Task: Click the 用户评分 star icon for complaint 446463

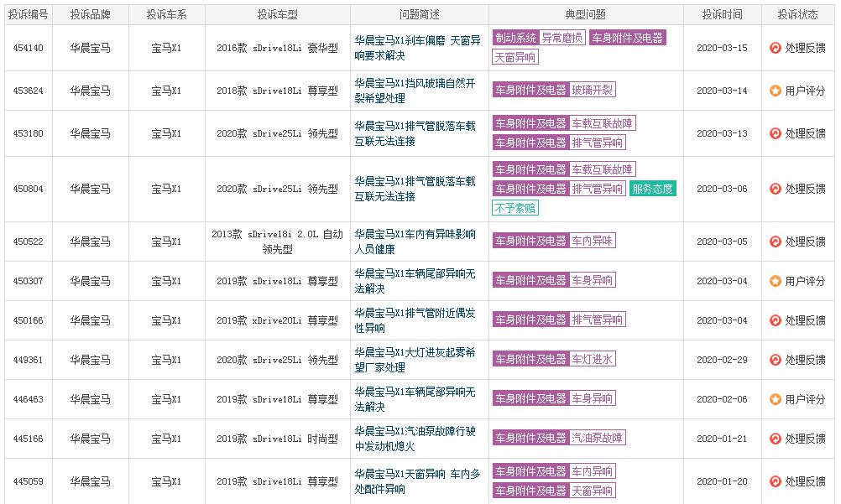Action: click(x=776, y=399)
